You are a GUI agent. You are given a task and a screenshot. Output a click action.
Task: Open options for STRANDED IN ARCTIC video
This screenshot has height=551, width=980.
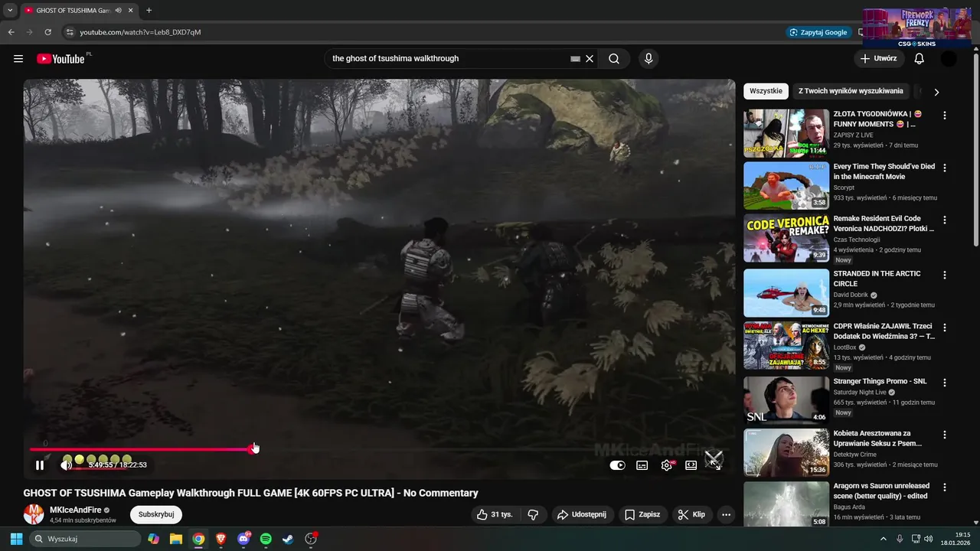(x=944, y=275)
